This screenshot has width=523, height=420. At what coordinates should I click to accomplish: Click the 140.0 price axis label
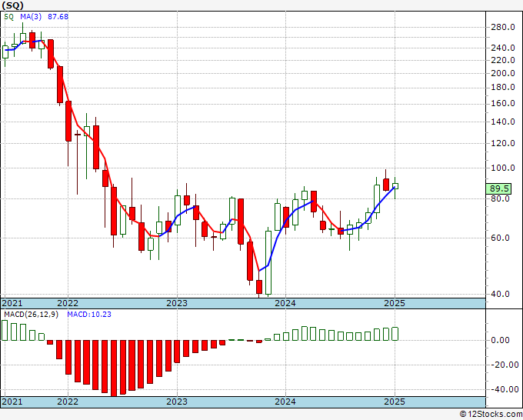click(503, 122)
